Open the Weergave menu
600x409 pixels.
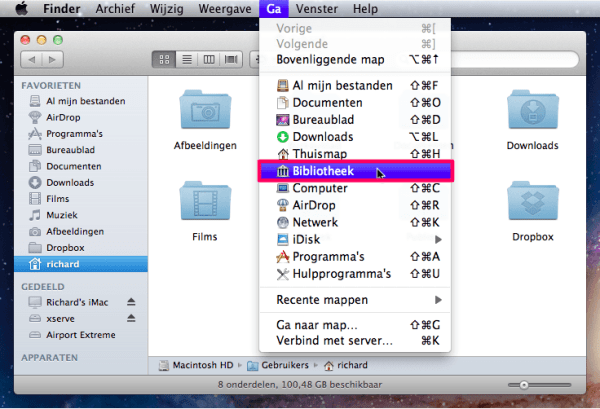[x=225, y=8]
